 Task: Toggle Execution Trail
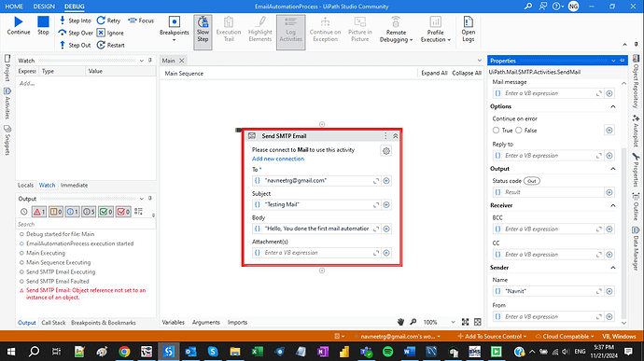point(229,29)
